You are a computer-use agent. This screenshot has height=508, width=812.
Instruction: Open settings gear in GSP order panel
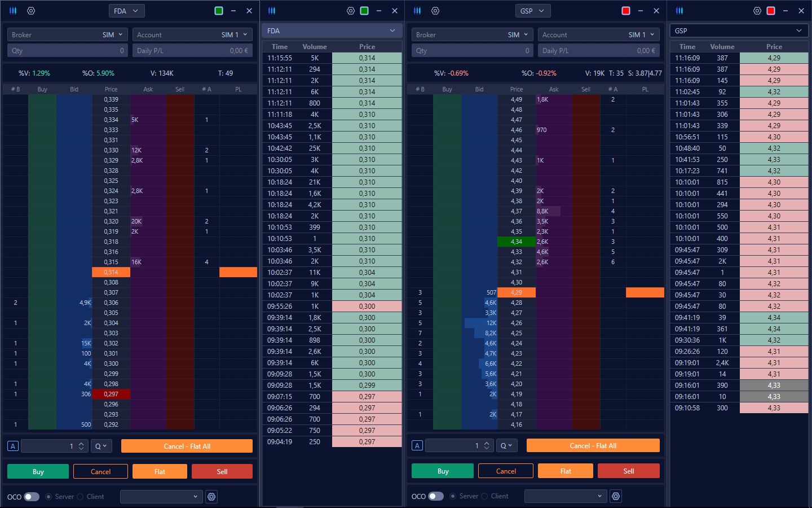[435, 11]
